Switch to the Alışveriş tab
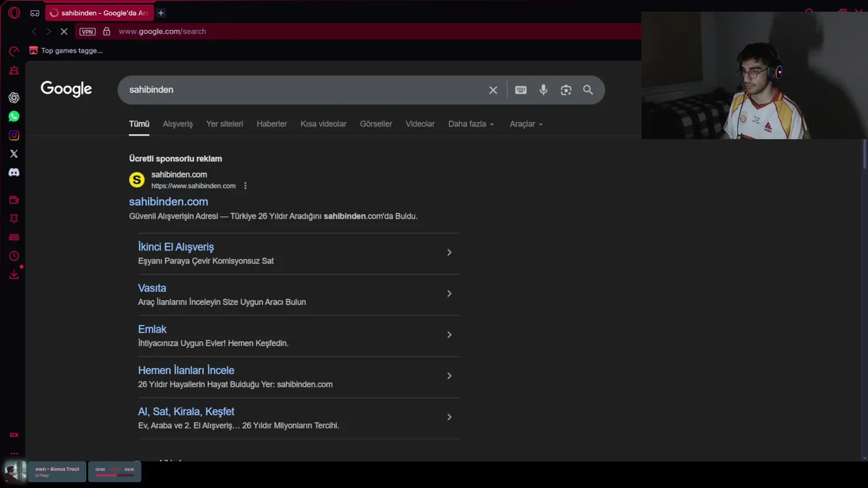 [x=178, y=124]
